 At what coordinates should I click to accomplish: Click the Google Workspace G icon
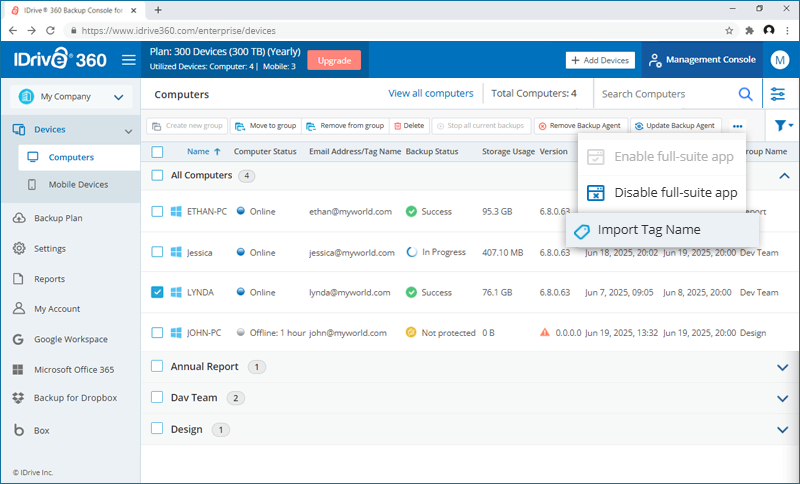point(18,339)
